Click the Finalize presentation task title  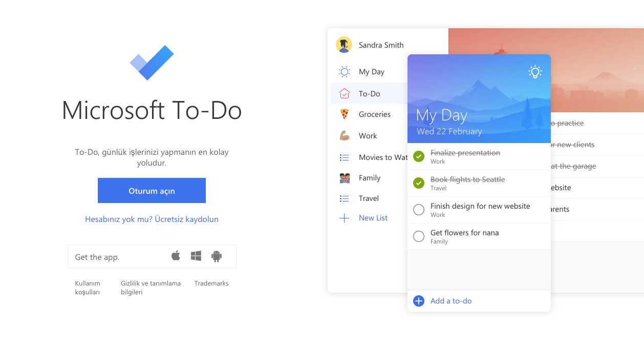tap(465, 153)
